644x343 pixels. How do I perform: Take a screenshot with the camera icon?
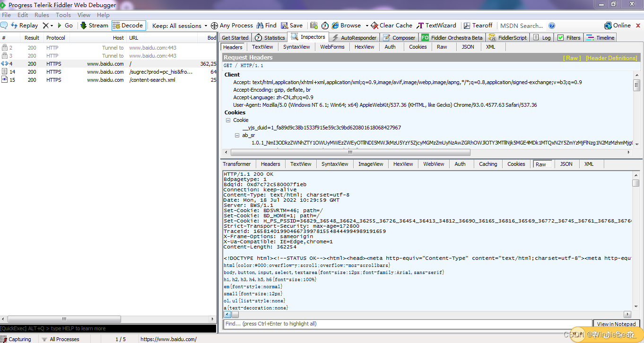click(314, 26)
